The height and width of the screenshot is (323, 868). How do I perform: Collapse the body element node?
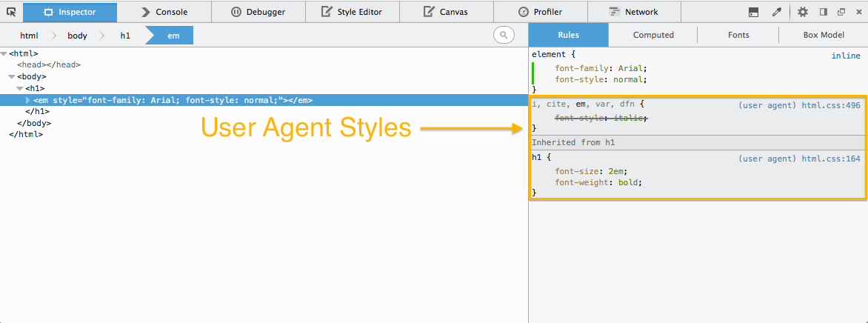[12, 77]
